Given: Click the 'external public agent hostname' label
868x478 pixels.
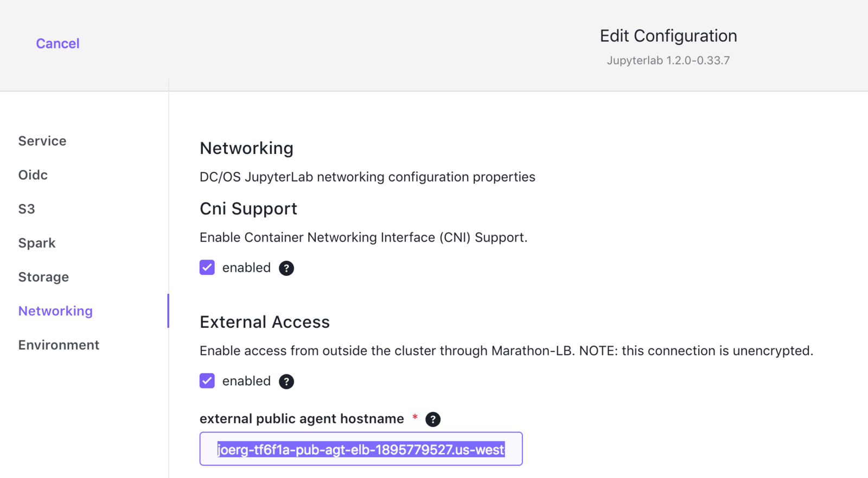Looking at the screenshot, I should (302, 419).
